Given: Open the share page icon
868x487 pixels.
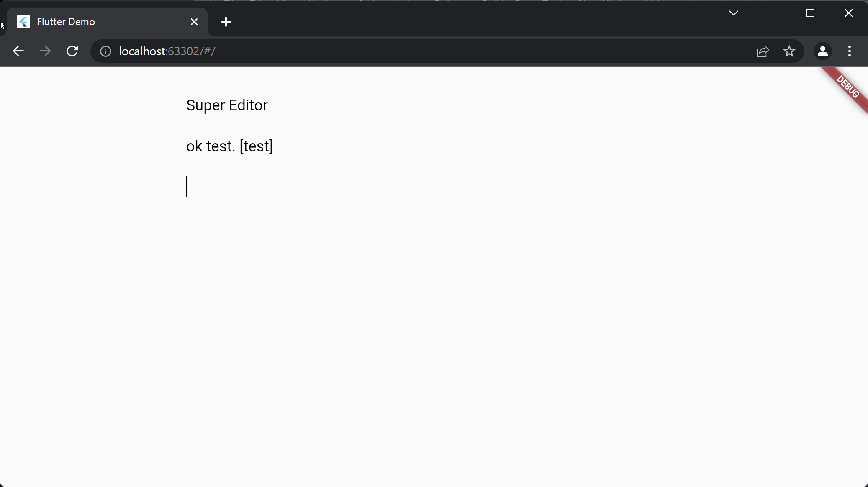Looking at the screenshot, I should pyautogui.click(x=763, y=51).
